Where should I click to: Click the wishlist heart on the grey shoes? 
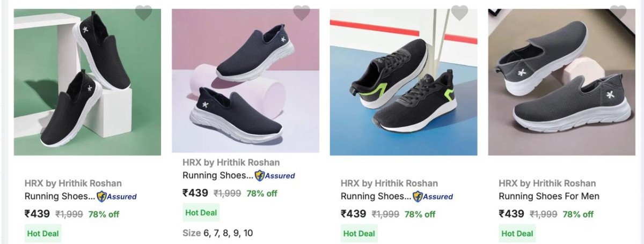point(618,12)
